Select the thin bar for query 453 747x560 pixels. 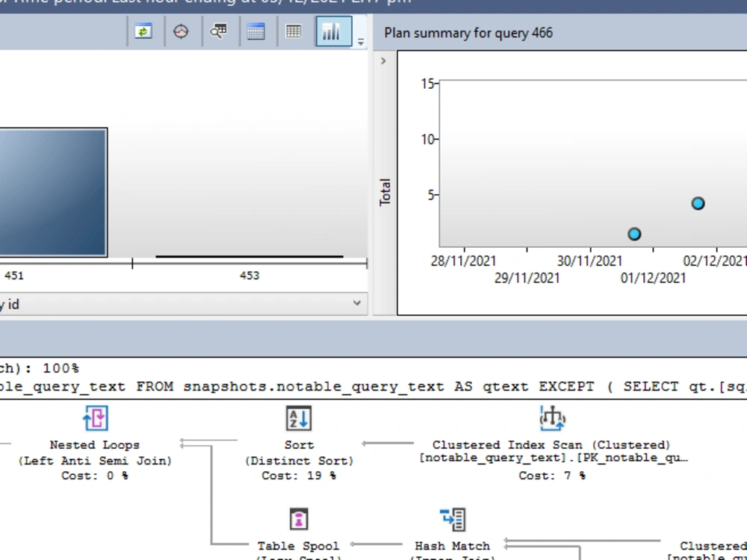point(249,256)
